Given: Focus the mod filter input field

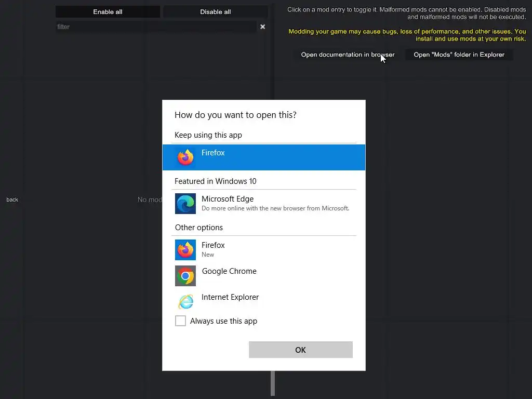Looking at the screenshot, I should pyautogui.click(x=156, y=27).
